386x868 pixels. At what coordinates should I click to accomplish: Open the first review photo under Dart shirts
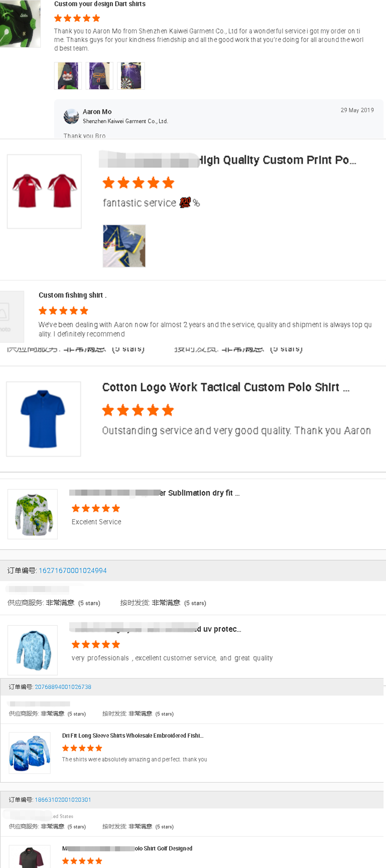pyautogui.click(x=68, y=76)
